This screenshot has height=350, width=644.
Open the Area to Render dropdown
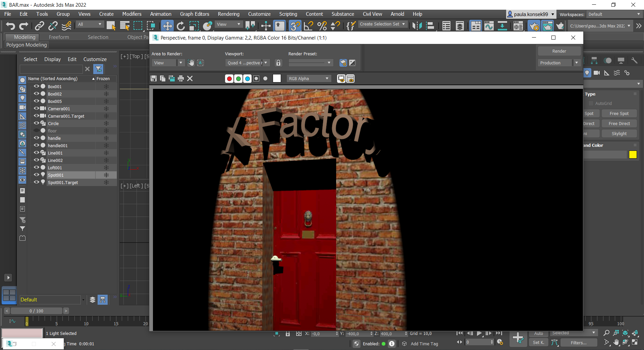[x=168, y=63]
